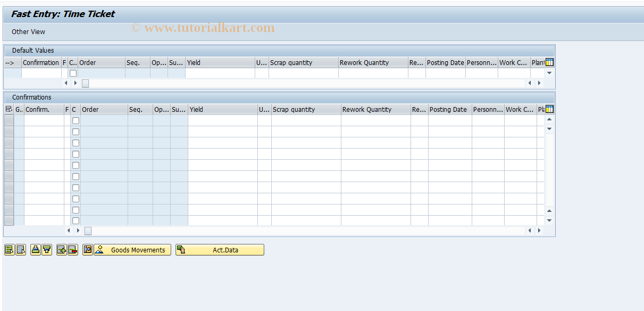Click Confirmations vertical scroll up arrow at top
The height and width of the screenshot is (311, 644).
coord(549,119)
